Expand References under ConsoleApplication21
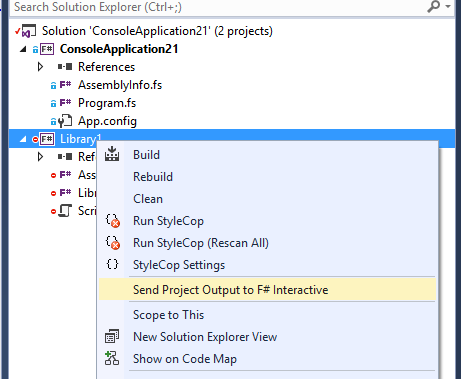Screen dimensions: 461x379 [40, 67]
